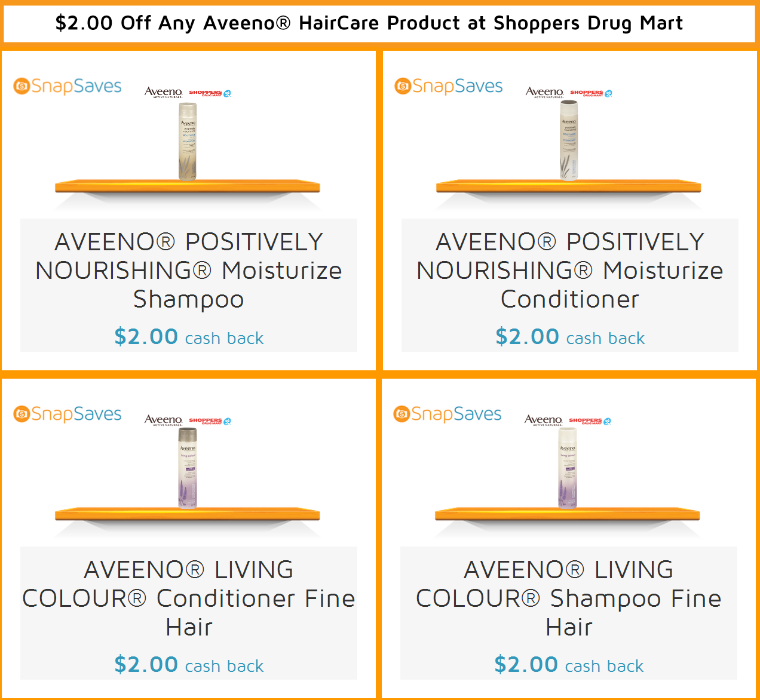
Task: Click the SnapSaves logo on Moisturize Shampoo card
Action: 68,87
